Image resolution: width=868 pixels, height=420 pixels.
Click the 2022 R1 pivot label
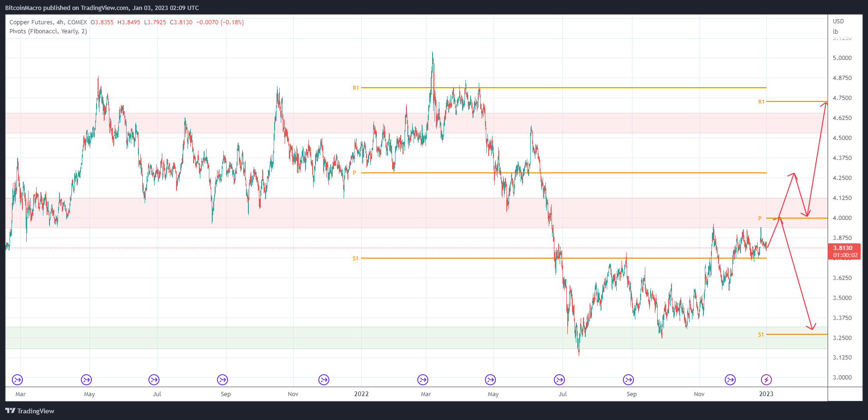[356, 88]
